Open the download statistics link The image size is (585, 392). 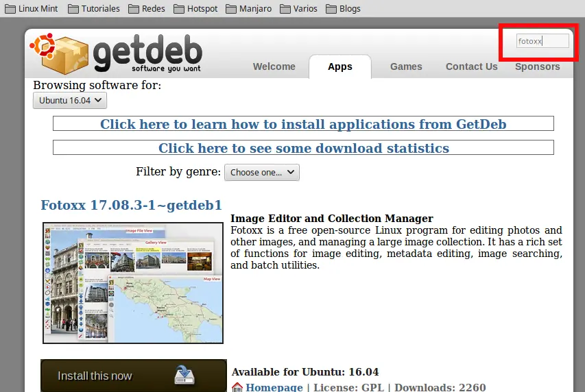click(304, 148)
